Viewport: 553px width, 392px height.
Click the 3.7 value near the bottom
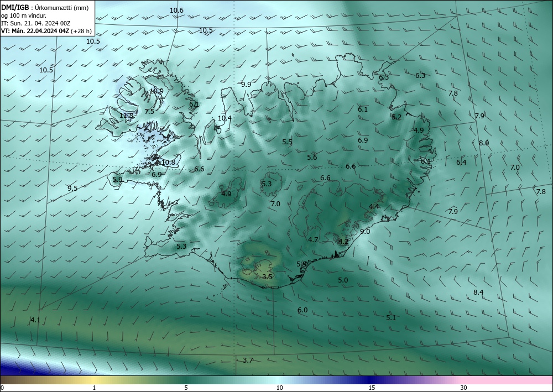tap(248, 360)
